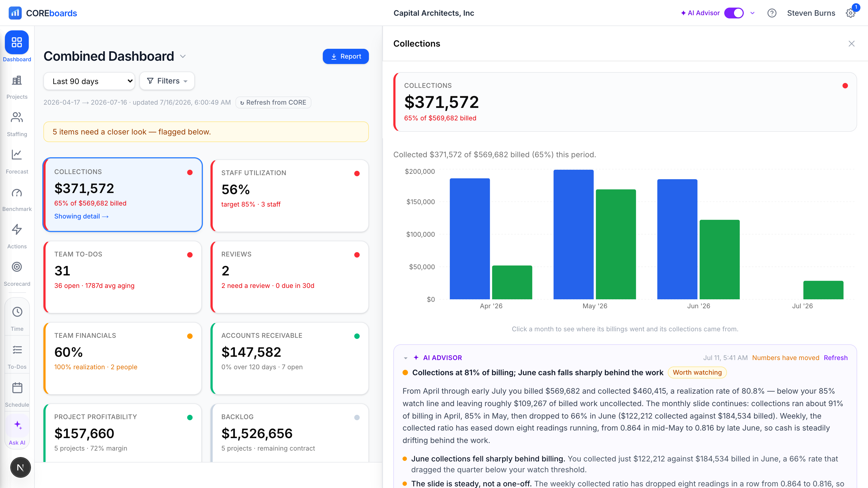Screen dimensions: 868x488
Task: Toggle the AI Advisor switch off
Action: [734, 13]
